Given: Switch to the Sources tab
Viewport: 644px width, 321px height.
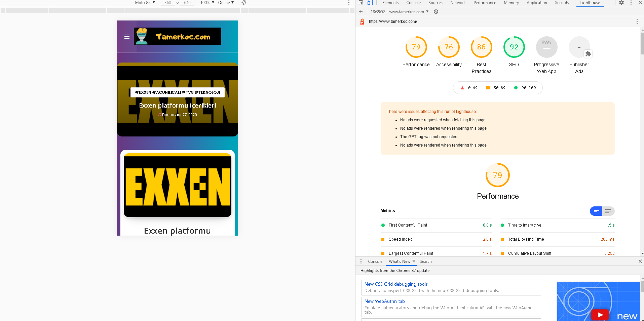Looking at the screenshot, I should click(x=435, y=3).
